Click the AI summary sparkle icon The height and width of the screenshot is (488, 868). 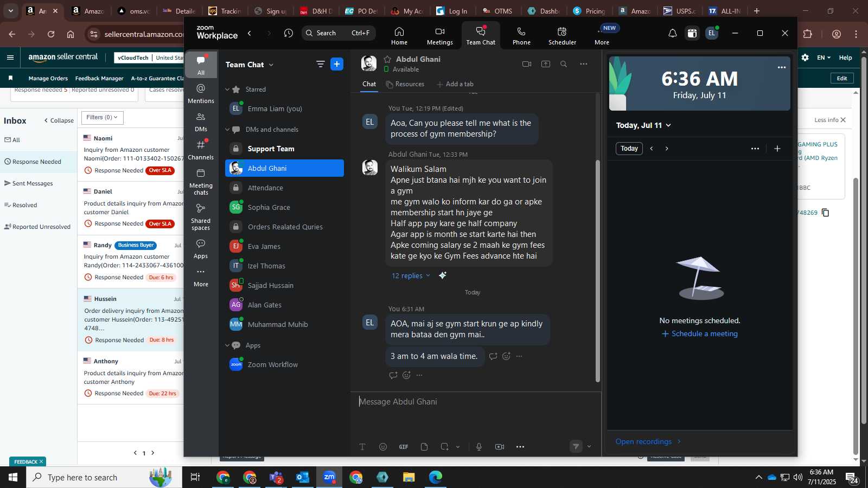(443, 275)
